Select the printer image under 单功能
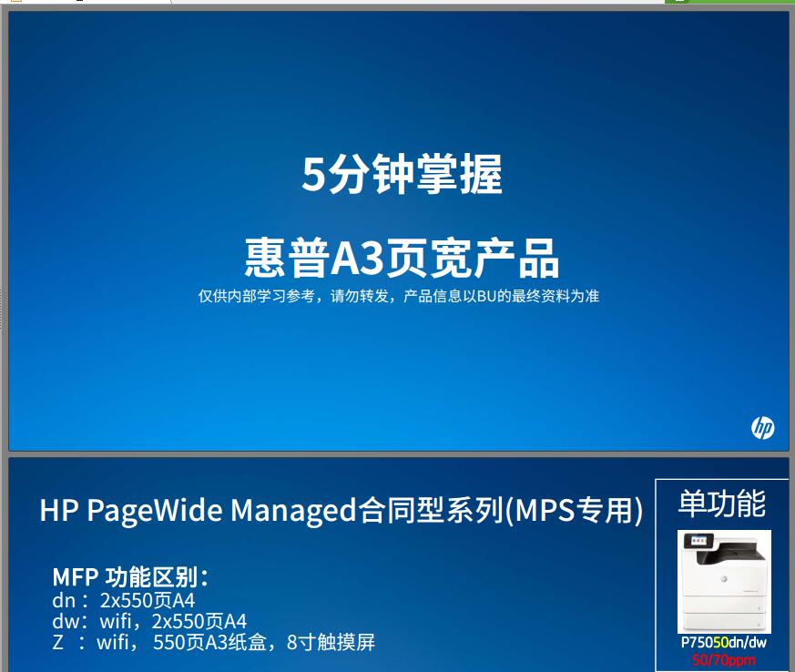This screenshot has height=672, width=795. (x=724, y=582)
